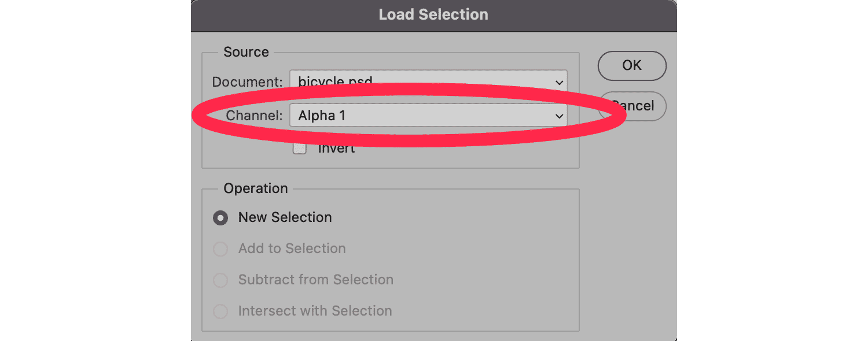The image size is (868, 341).
Task: Click the Invert label text
Action: (336, 150)
